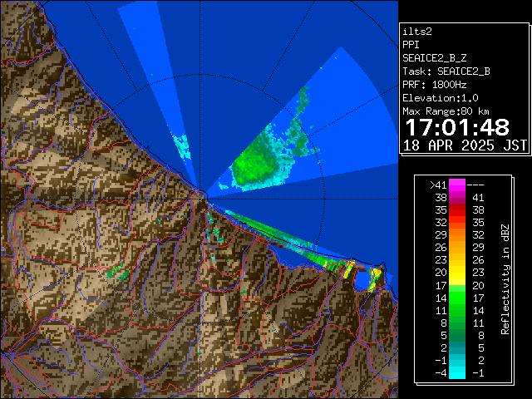532x399 pixels.
Task: Pick the cyan bottom band of color scale
Action: (x=457, y=373)
